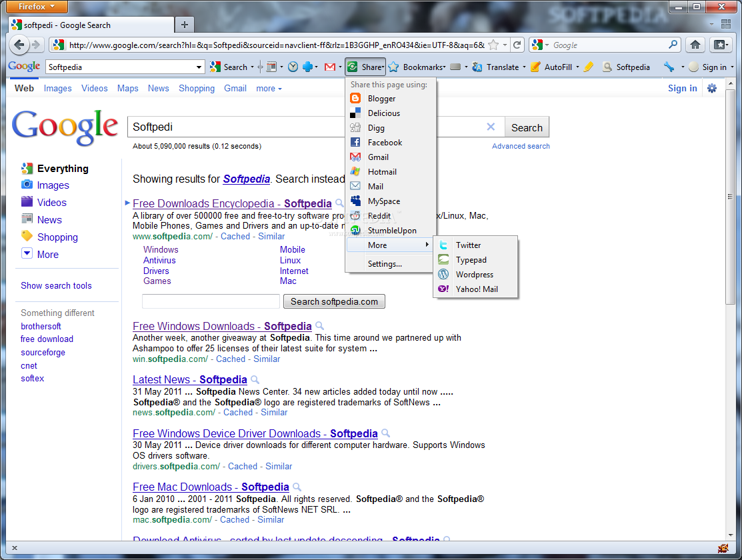Open the dropdown arrow next to Search button
The width and height of the screenshot is (742, 560).
[x=252, y=67]
